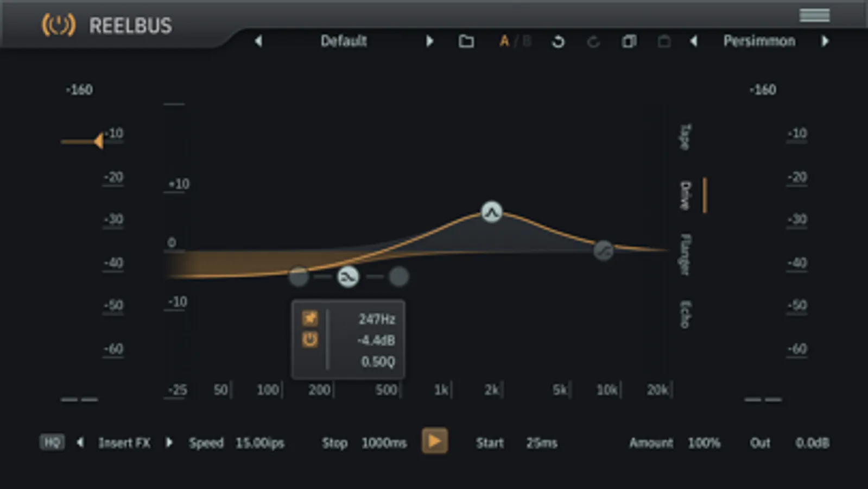Click the 1k frequency axis label
868x489 pixels.
(x=441, y=390)
